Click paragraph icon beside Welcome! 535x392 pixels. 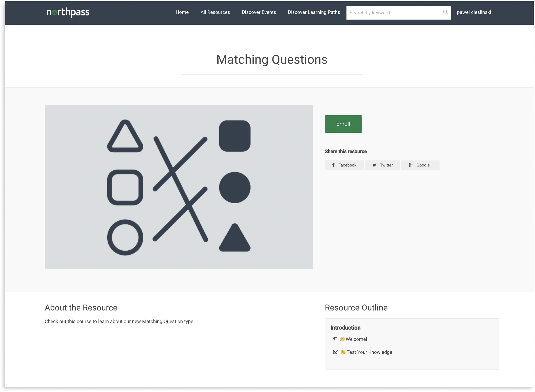click(335, 339)
